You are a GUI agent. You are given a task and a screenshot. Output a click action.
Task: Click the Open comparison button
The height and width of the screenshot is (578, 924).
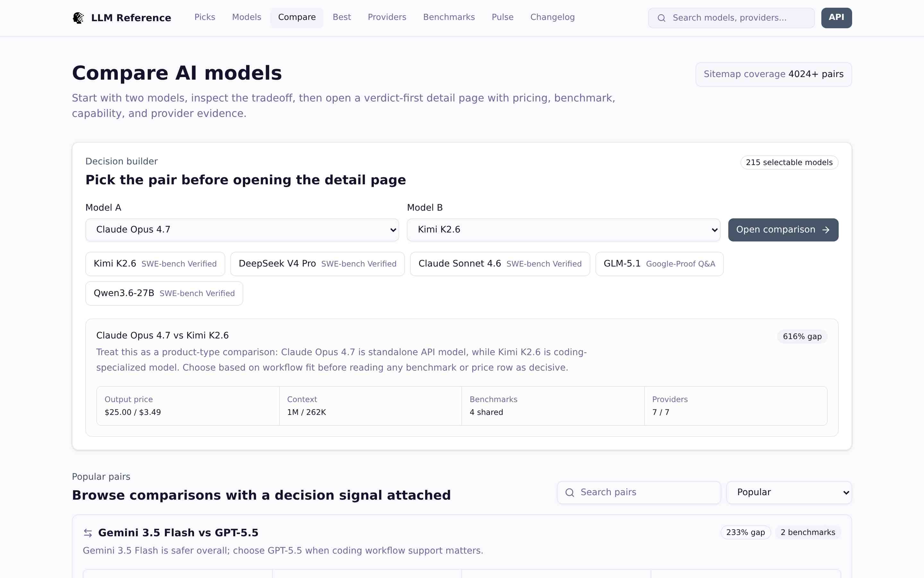[783, 230]
